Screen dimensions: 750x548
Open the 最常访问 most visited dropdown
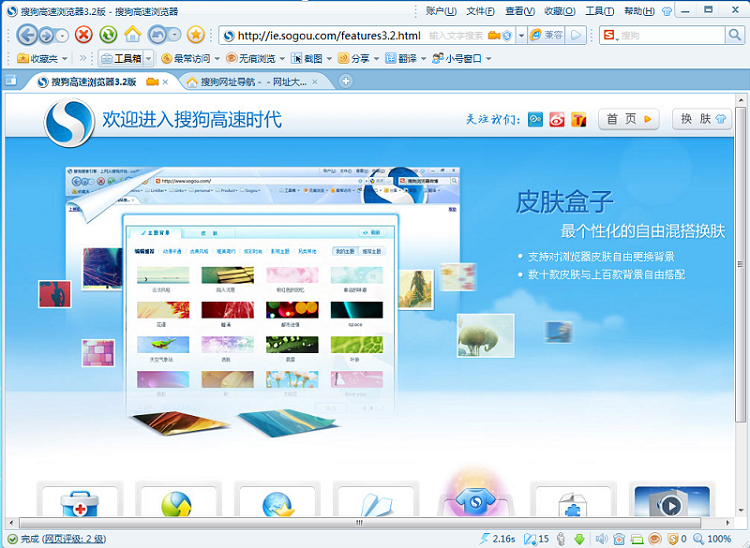(190, 58)
